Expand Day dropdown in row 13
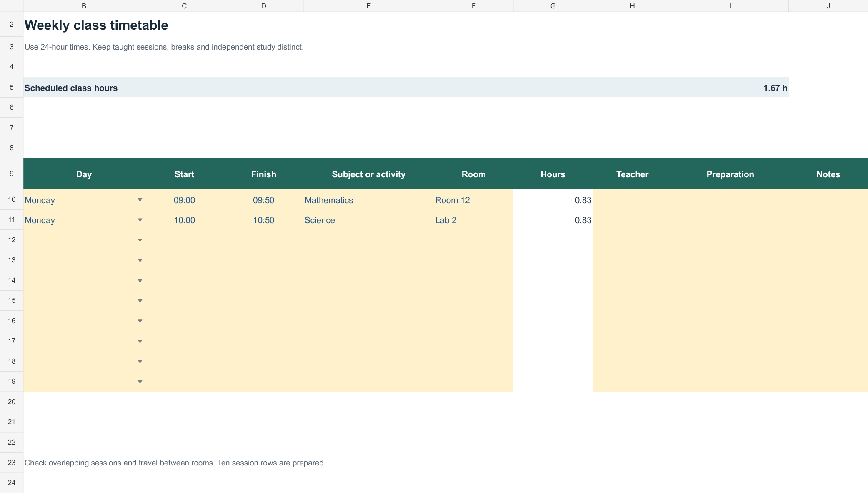The width and height of the screenshot is (868, 493). click(140, 261)
